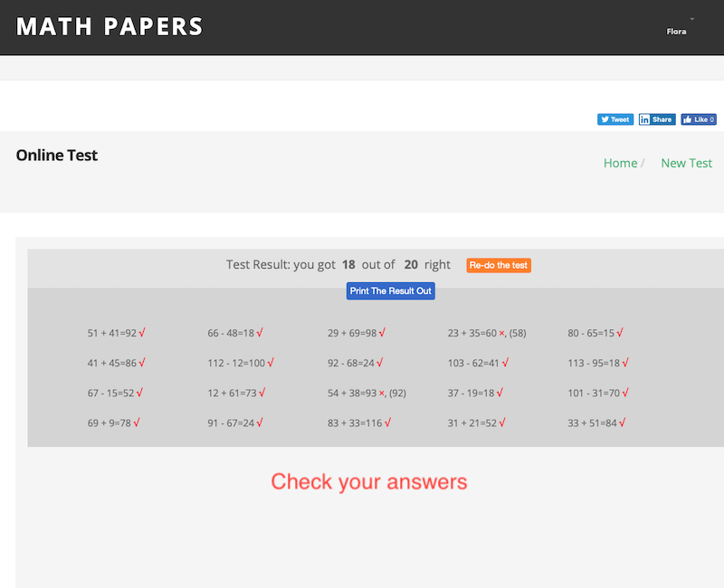Open the Flora user dropdown menu

tap(677, 31)
